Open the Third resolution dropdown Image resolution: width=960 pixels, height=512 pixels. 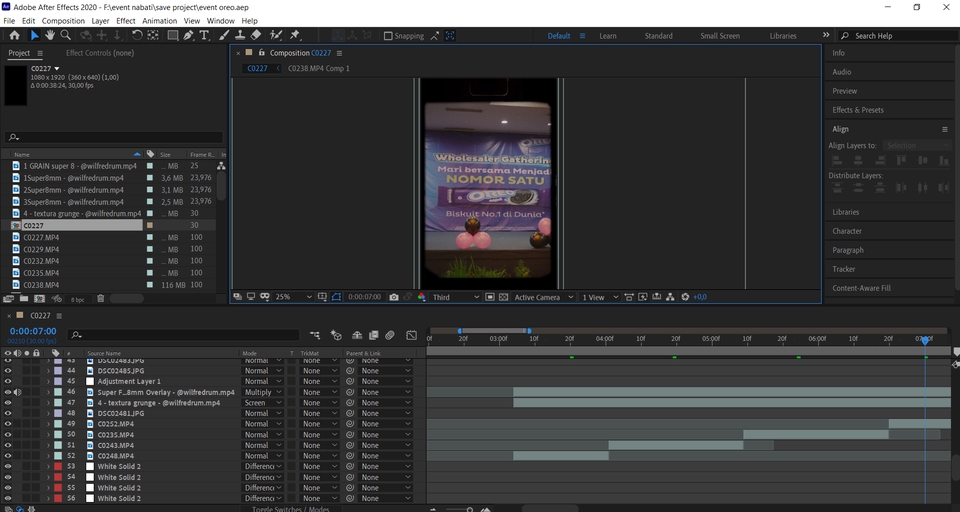pos(456,297)
